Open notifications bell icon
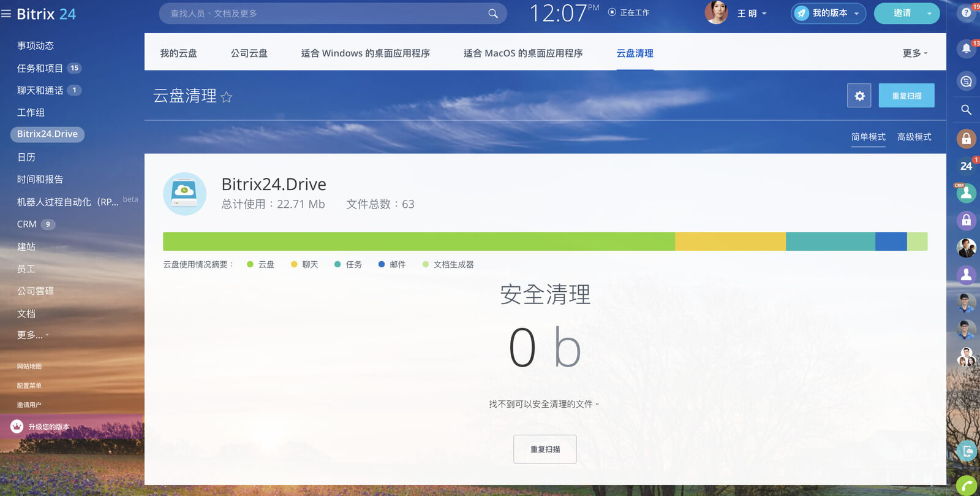This screenshot has height=496, width=980. coord(967,48)
